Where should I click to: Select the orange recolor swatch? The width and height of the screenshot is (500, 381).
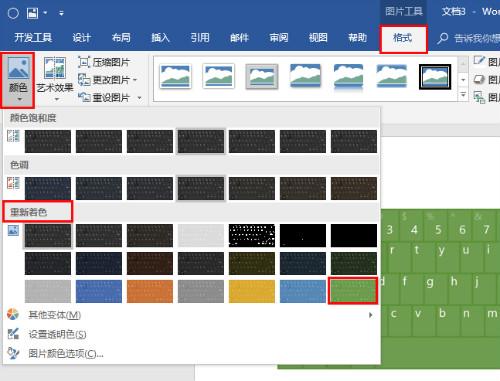click(x=150, y=291)
